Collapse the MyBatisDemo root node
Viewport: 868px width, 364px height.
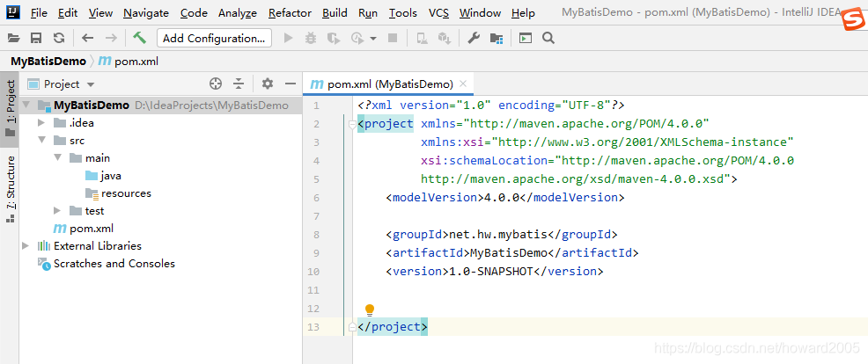click(26, 106)
